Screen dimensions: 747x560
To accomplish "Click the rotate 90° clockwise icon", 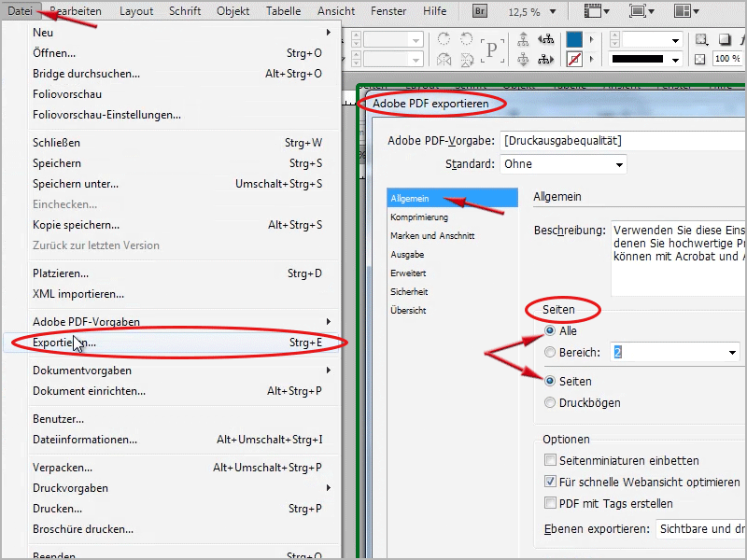I will [x=444, y=39].
